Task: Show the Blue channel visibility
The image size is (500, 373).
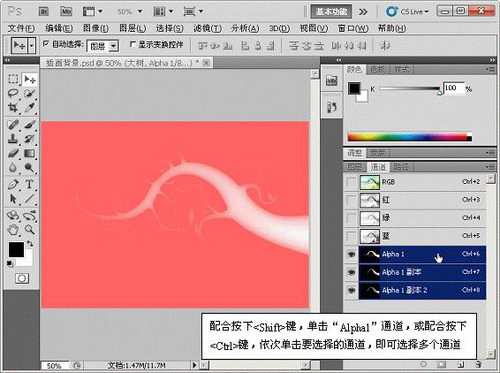Action: tap(351, 236)
